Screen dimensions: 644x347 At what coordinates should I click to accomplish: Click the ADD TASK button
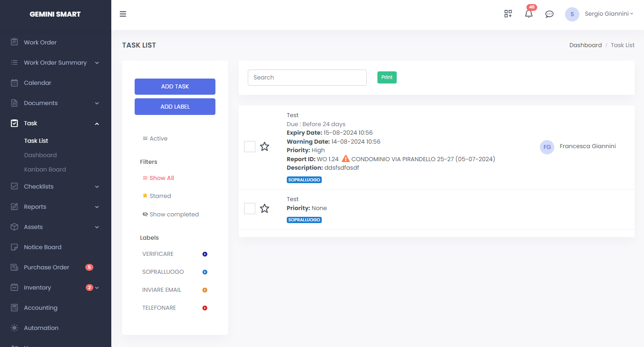coord(175,87)
